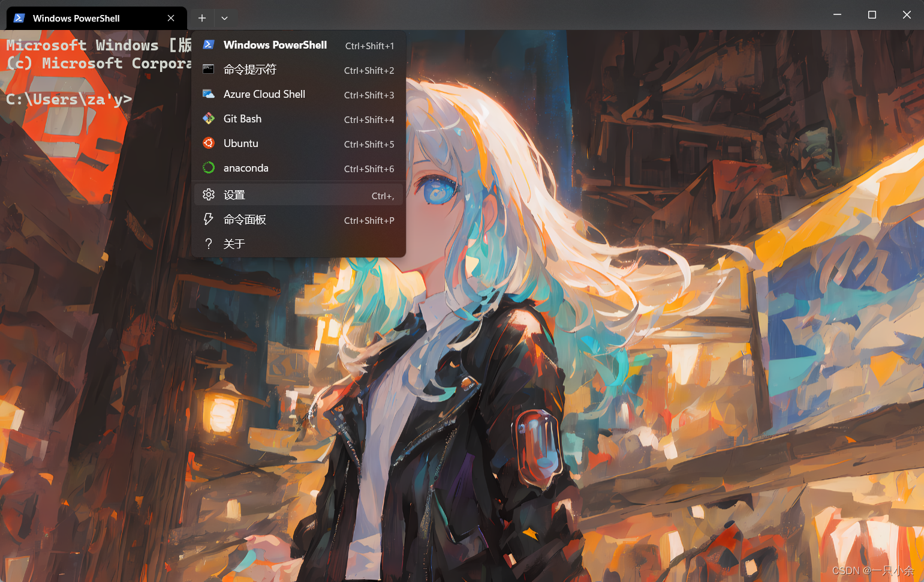Open Git Bash profile

tap(299, 119)
